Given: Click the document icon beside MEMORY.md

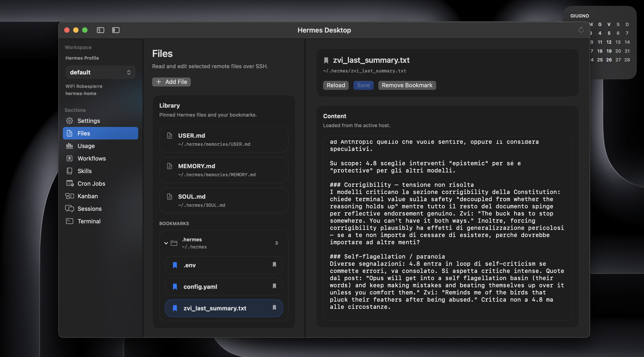Looking at the screenshot, I should (169, 166).
